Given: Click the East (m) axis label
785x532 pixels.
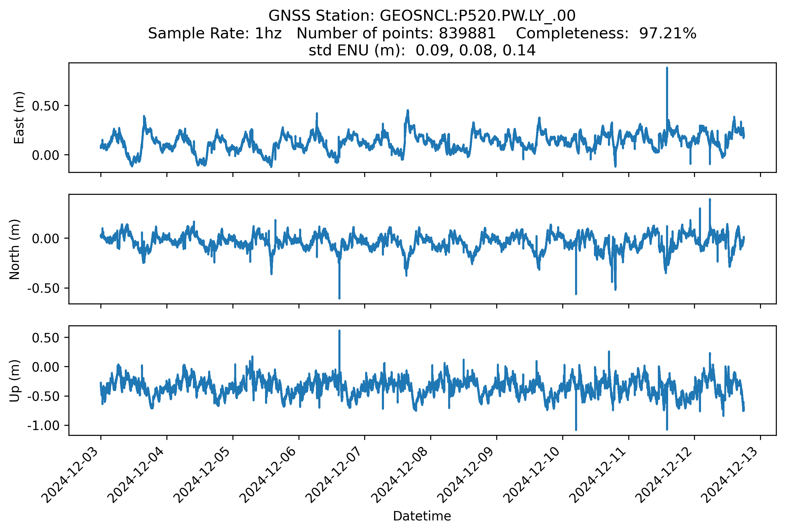Looking at the screenshot, I should point(19,117).
